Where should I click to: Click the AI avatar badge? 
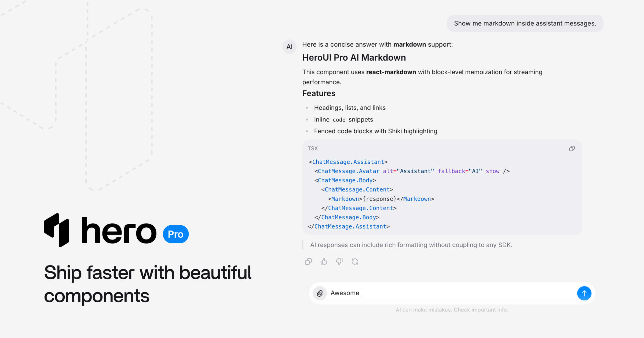pos(290,47)
